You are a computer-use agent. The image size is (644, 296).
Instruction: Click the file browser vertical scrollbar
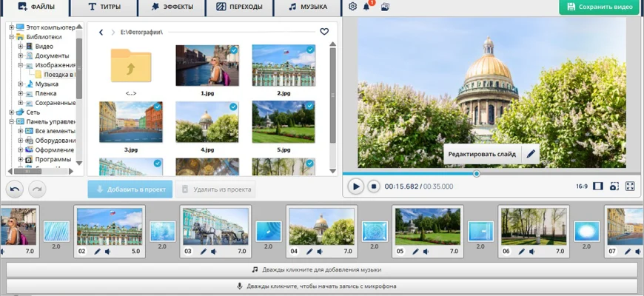[x=332, y=95]
